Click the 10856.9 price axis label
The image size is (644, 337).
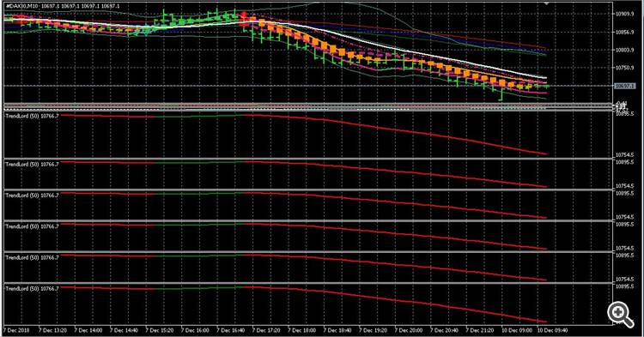(x=624, y=32)
